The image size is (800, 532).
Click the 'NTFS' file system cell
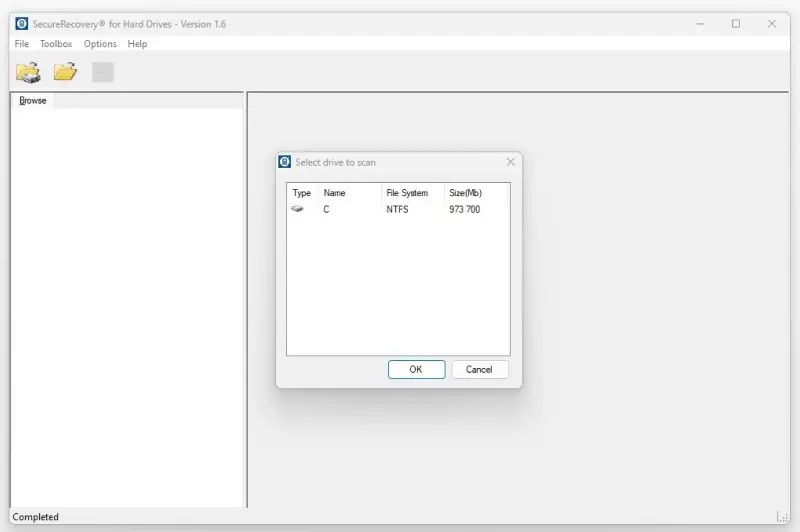coord(397,209)
